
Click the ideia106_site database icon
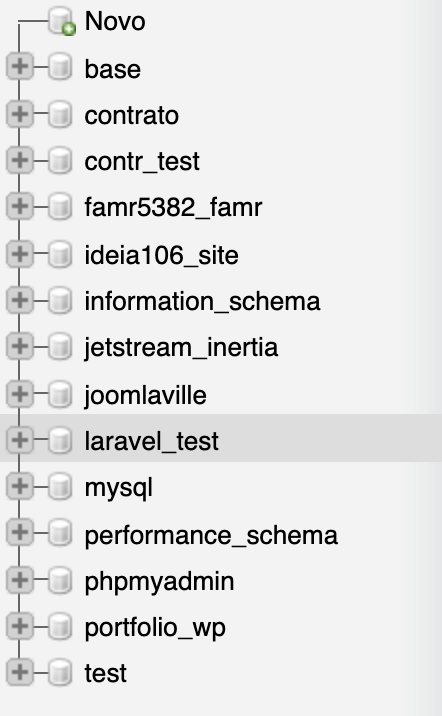pos(60,253)
